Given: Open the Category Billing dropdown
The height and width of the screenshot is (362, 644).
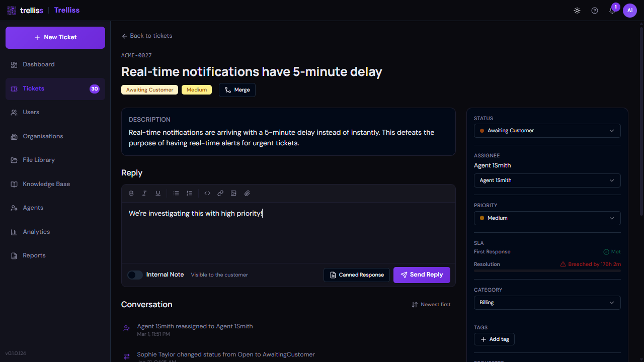Looking at the screenshot, I should [547, 303].
